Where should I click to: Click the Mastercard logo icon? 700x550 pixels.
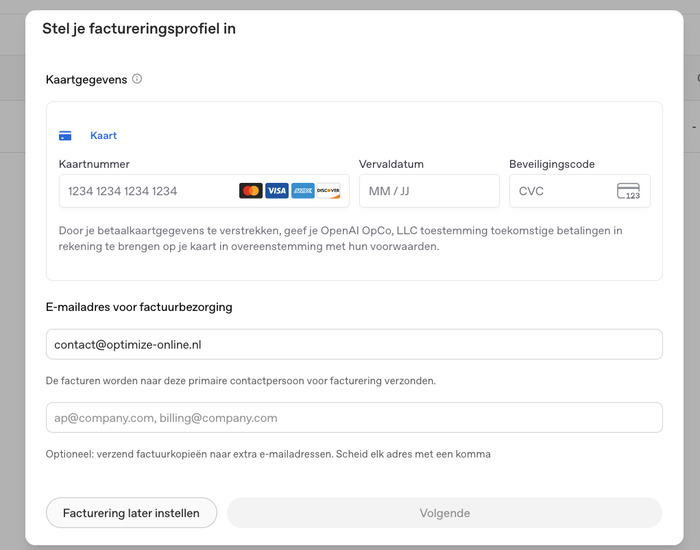(251, 191)
